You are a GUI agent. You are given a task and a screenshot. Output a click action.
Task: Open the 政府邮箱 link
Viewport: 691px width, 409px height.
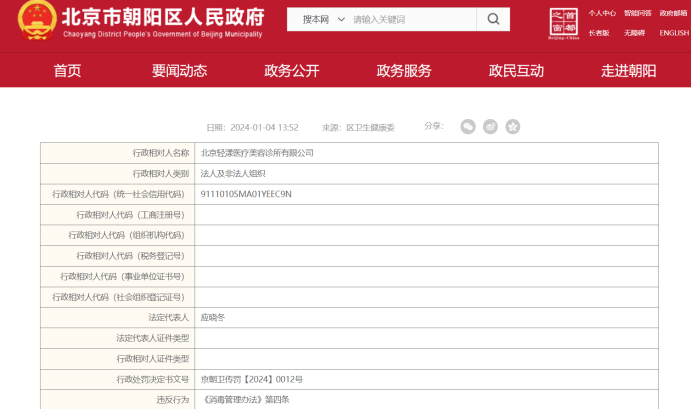(673, 13)
